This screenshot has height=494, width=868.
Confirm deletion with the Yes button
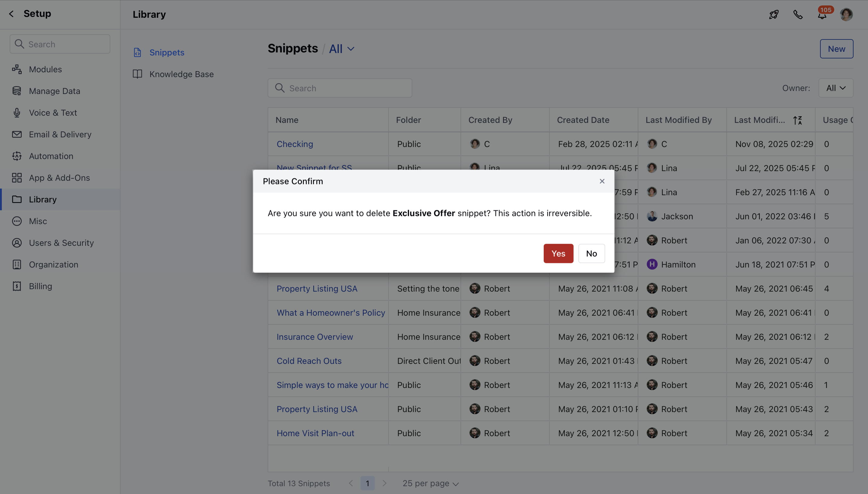pyautogui.click(x=558, y=253)
